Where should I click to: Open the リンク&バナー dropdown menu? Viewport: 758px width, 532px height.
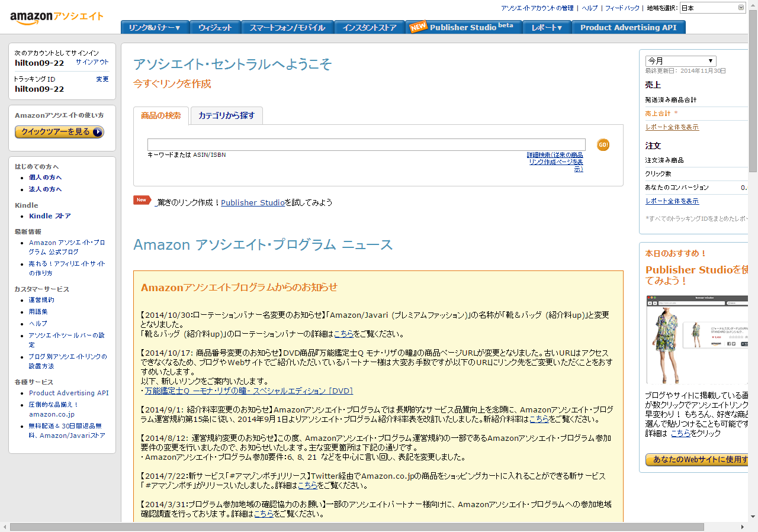tap(155, 27)
